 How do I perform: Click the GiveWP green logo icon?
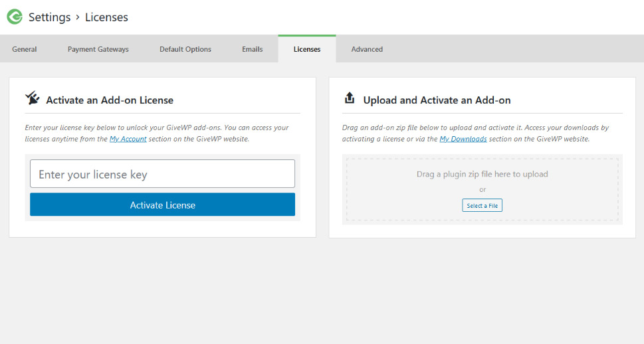(x=15, y=17)
